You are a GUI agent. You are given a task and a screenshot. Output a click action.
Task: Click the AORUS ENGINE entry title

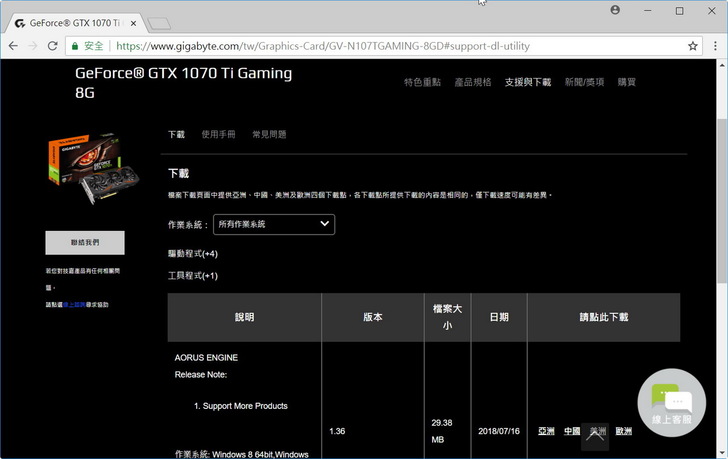coord(206,358)
